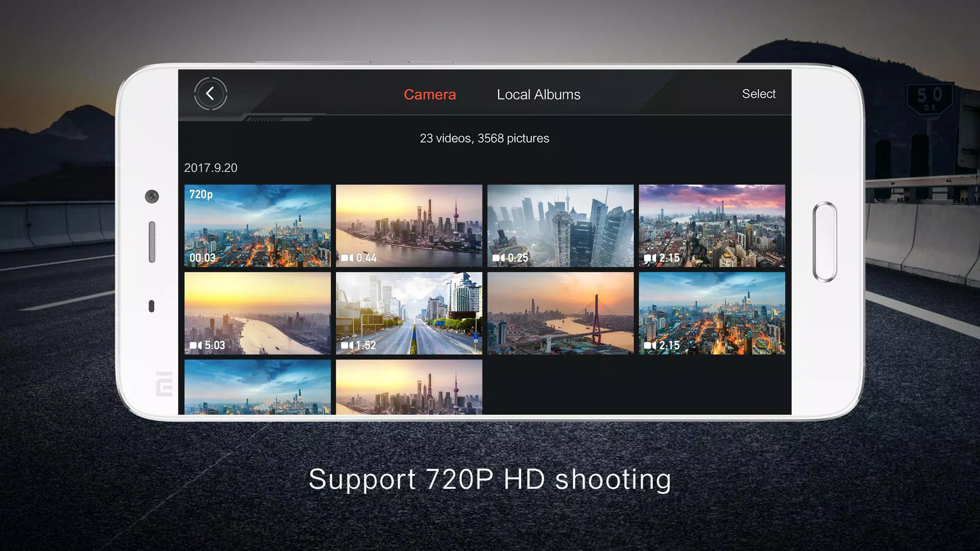Open the foggy skyscrapers video thumbnail
Image resolution: width=980 pixels, height=551 pixels.
click(560, 226)
